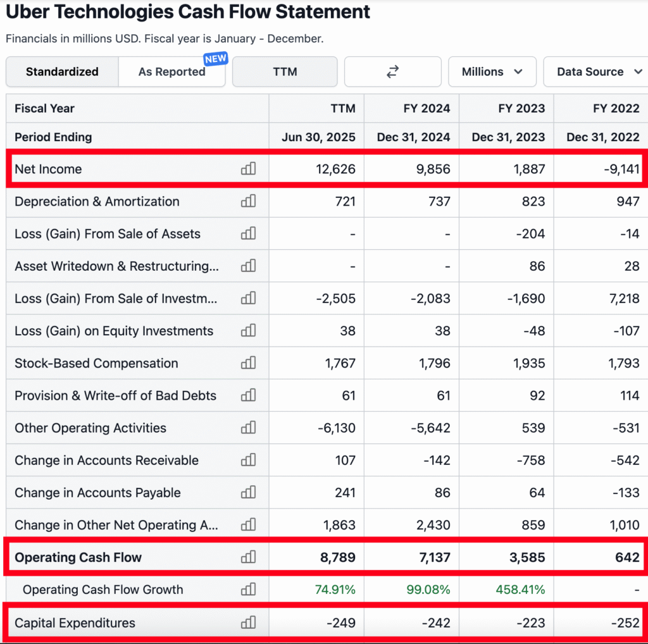Screen dimensions: 648x644
Task: Expand the Millions units dropdown
Action: [492, 71]
